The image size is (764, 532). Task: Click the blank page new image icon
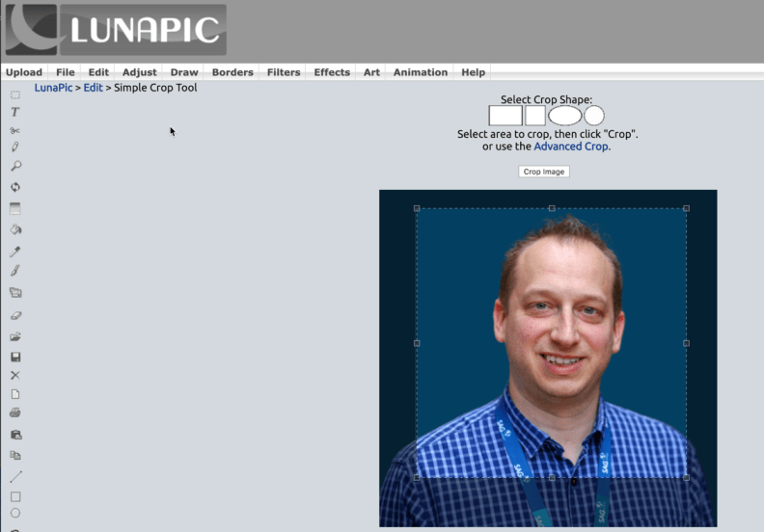pyautogui.click(x=15, y=394)
